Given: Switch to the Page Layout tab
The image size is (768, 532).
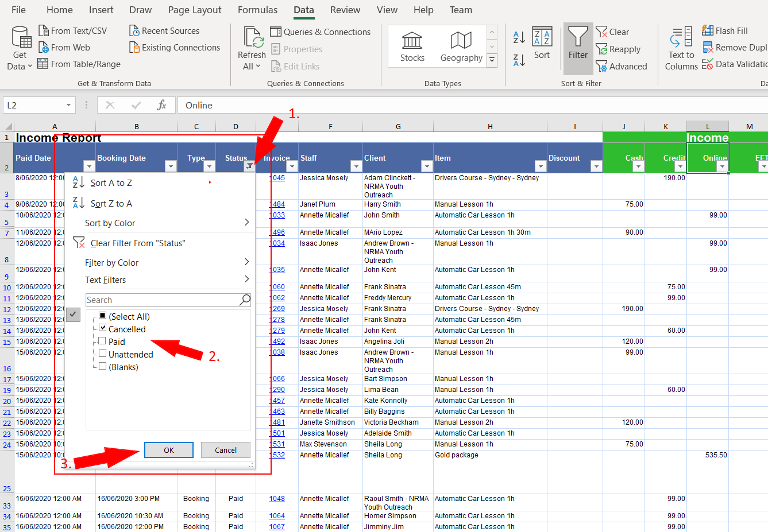Looking at the screenshot, I should click(x=195, y=10).
